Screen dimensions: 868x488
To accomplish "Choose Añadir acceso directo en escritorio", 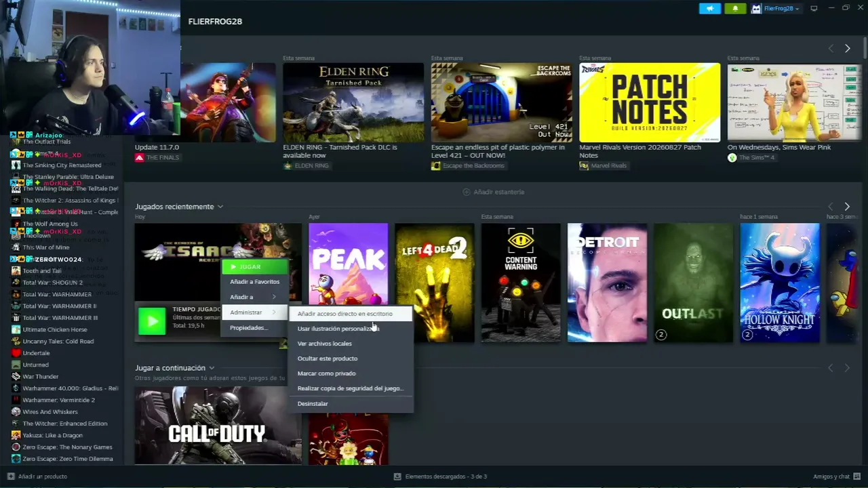I will pyautogui.click(x=350, y=314).
